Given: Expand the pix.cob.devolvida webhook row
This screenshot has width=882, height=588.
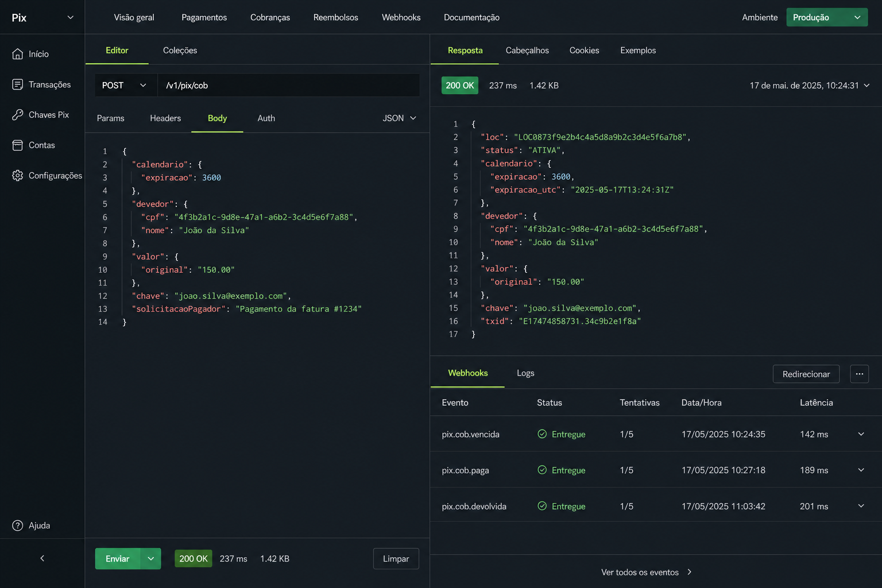Looking at the screenshot, I should (x=861, y=506).
